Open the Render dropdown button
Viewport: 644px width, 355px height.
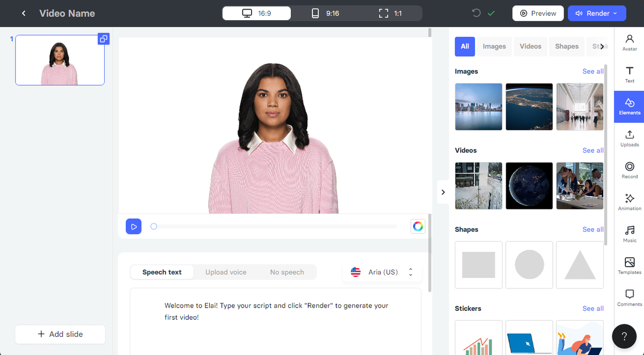click(597, 14)
